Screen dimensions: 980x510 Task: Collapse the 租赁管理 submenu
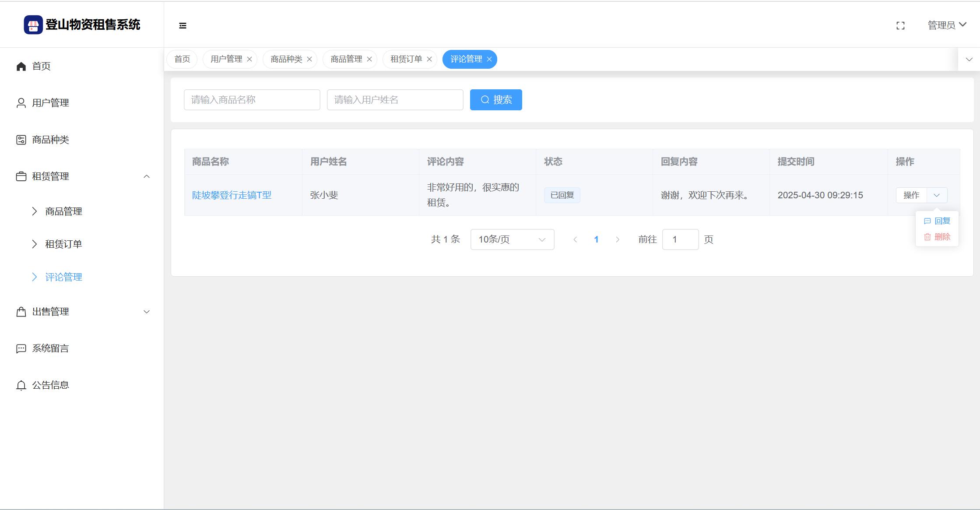pyautogui.click(x=147, y=176)
